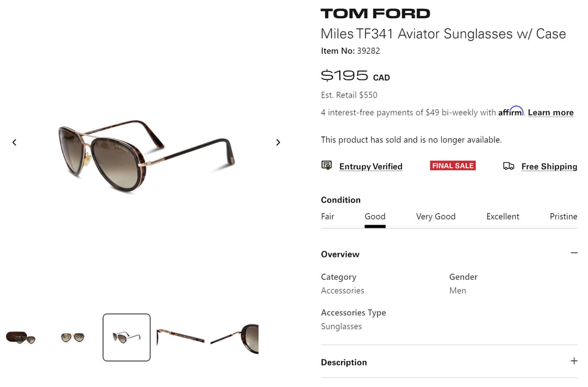Viewport: 588px width, 387px height.
Task: Click the Affirm payment logo
Action: click(511, 111)
